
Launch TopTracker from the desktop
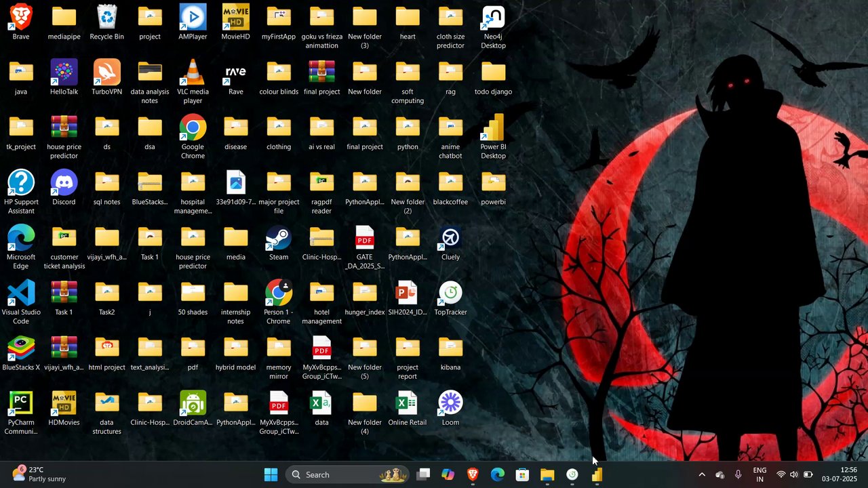tap(450, 297)
